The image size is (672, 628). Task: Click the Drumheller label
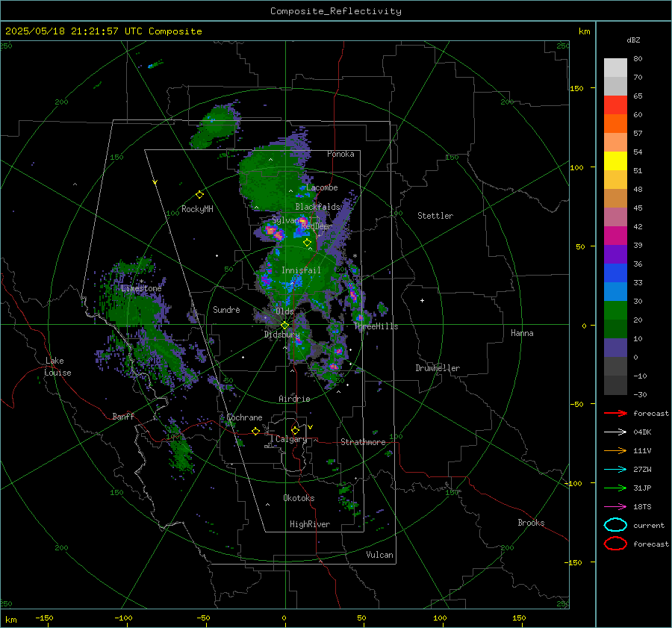tap(438, 368)
